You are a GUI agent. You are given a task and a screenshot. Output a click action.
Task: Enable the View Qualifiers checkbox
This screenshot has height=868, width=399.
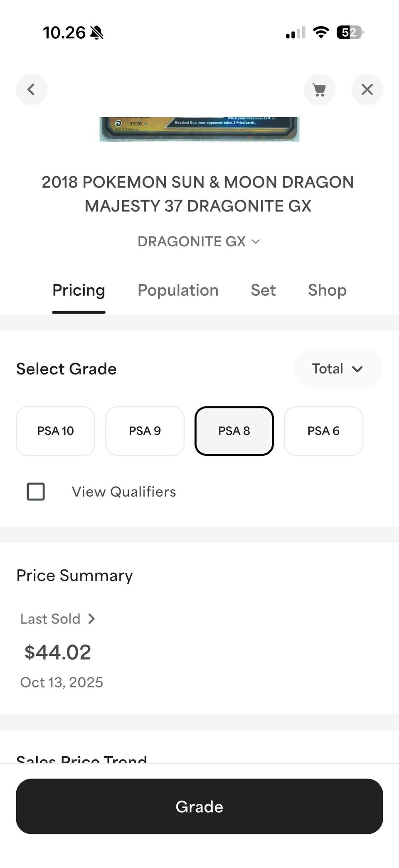(36, 492)
